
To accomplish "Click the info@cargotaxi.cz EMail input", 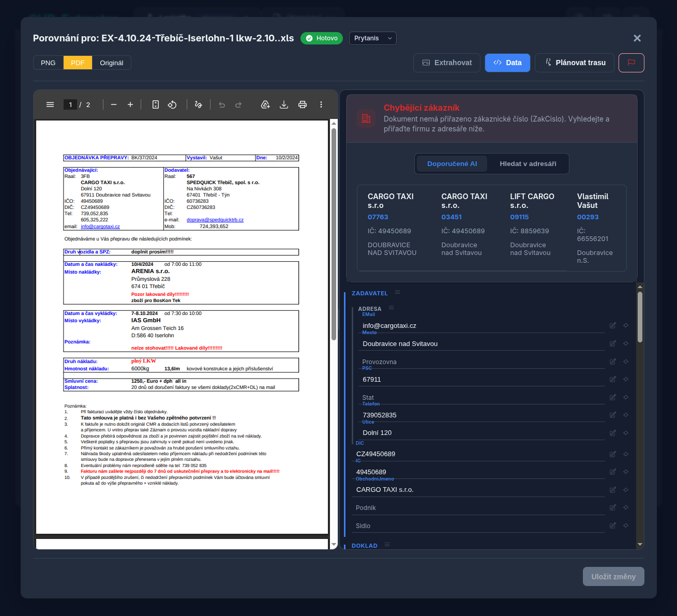I will click(482, 325).
